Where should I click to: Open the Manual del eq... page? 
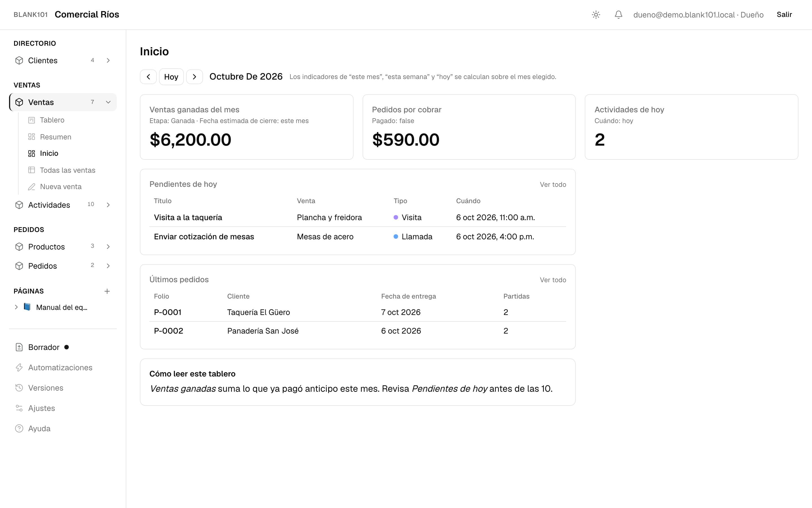61,307
